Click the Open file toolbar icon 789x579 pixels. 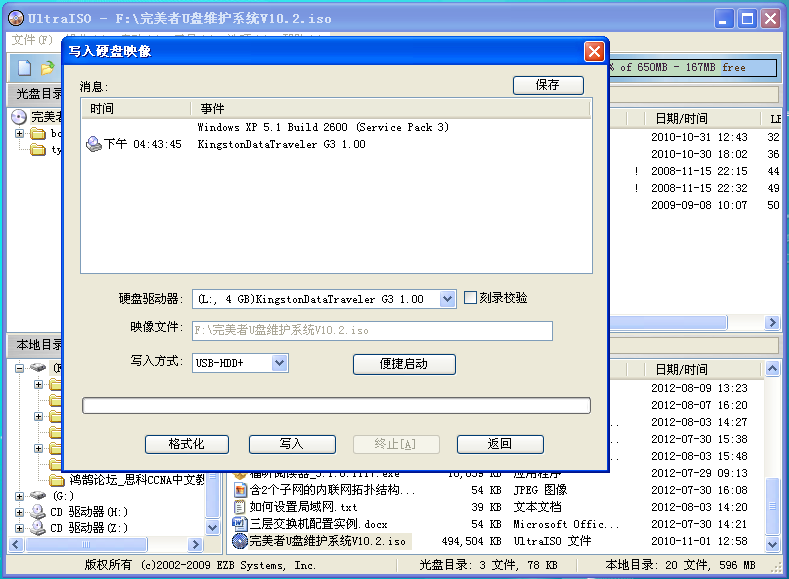[x=48, y=68]
